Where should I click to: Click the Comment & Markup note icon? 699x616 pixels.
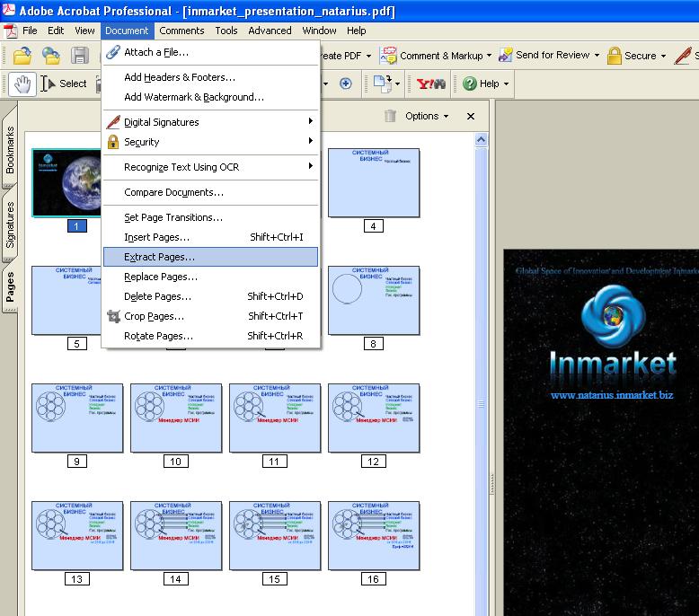388,56
